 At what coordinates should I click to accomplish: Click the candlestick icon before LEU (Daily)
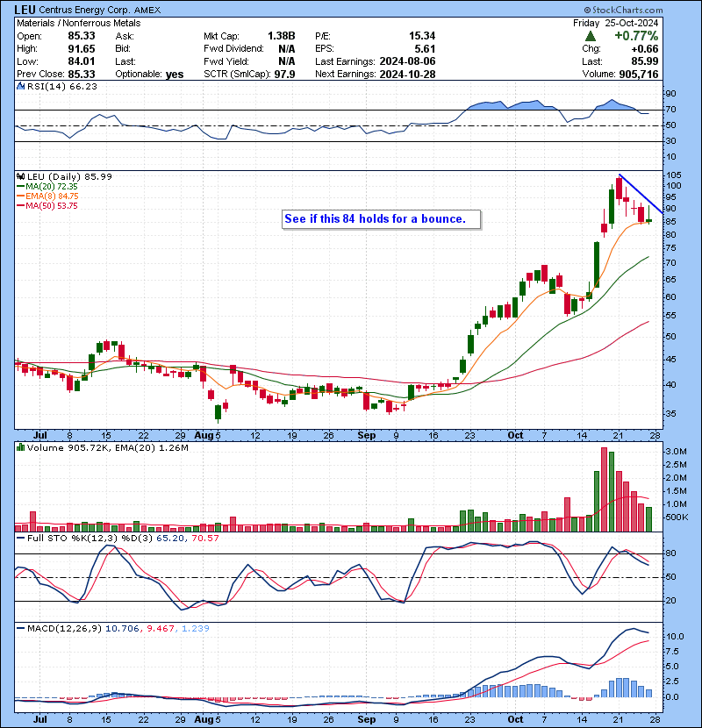coord(20,176)
